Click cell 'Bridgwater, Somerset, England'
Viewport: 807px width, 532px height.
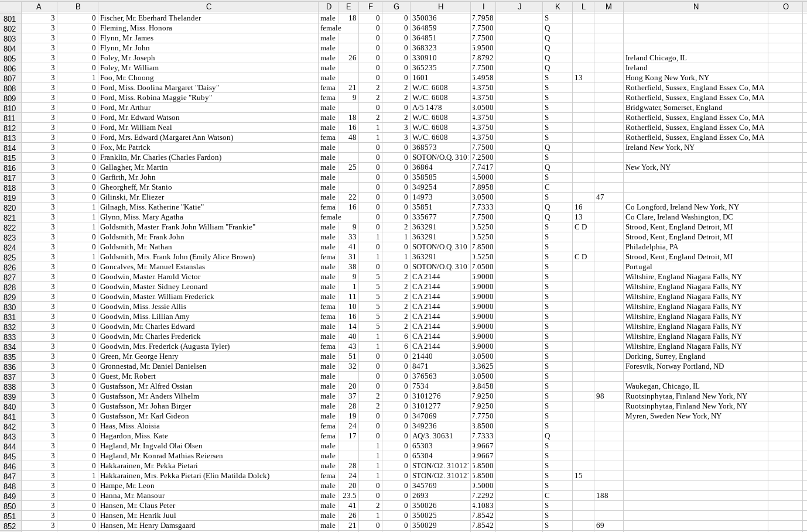[696, 108]
